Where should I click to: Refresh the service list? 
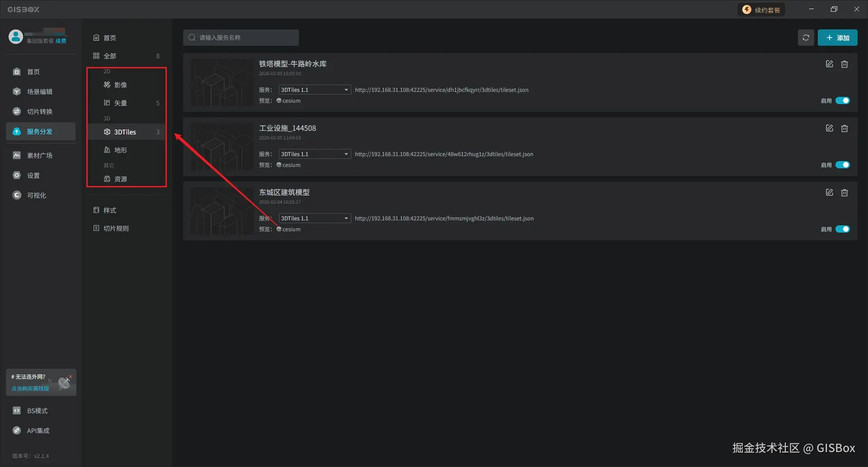point(806,38)
